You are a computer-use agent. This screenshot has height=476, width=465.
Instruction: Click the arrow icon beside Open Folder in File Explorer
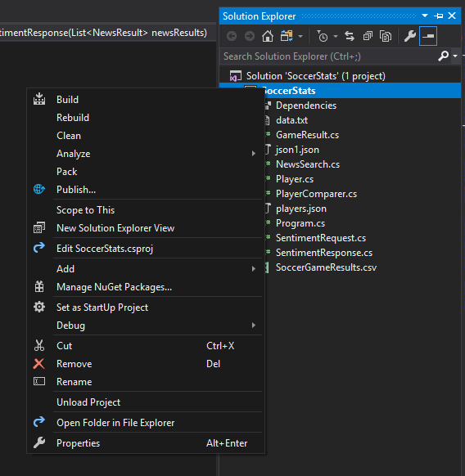tap(39, 422)
